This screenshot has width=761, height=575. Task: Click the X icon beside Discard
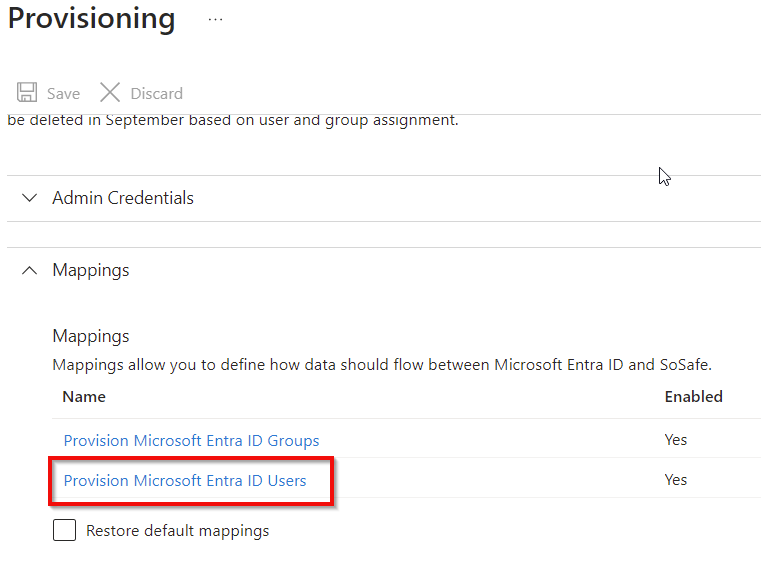(110, 93)
